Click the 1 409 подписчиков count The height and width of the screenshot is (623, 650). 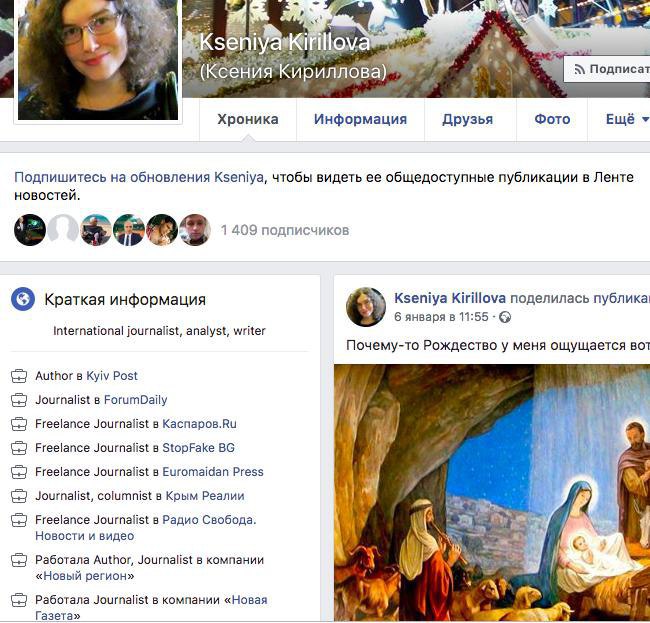click(x=285, y=230)
